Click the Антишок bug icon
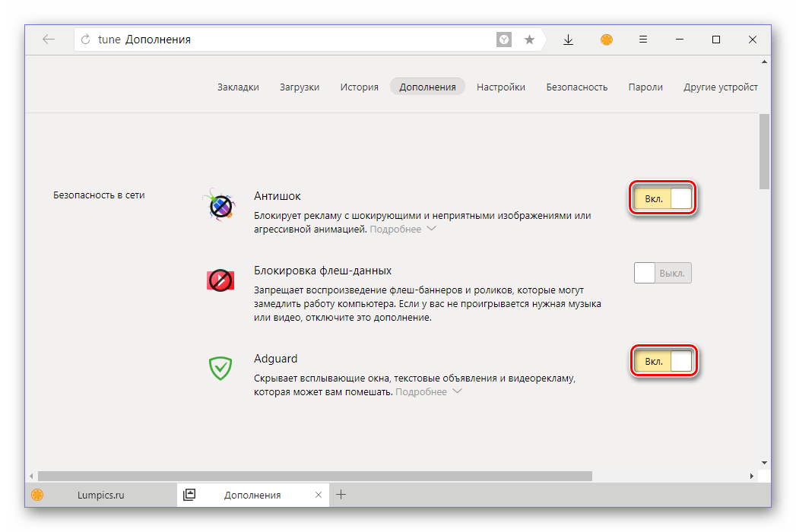This screenshot has height=532, width=796. coord(220,205)
